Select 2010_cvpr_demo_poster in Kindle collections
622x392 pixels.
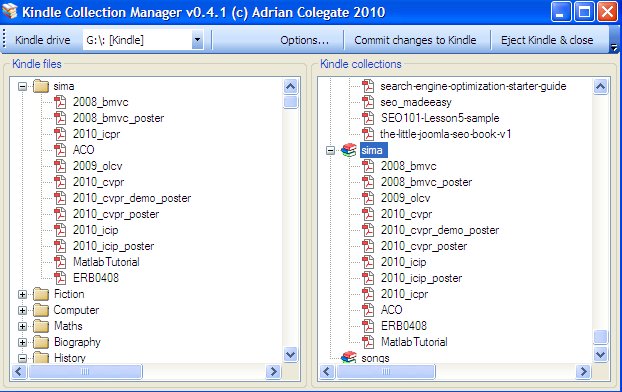pyautogui.click(x=440, y=230)
